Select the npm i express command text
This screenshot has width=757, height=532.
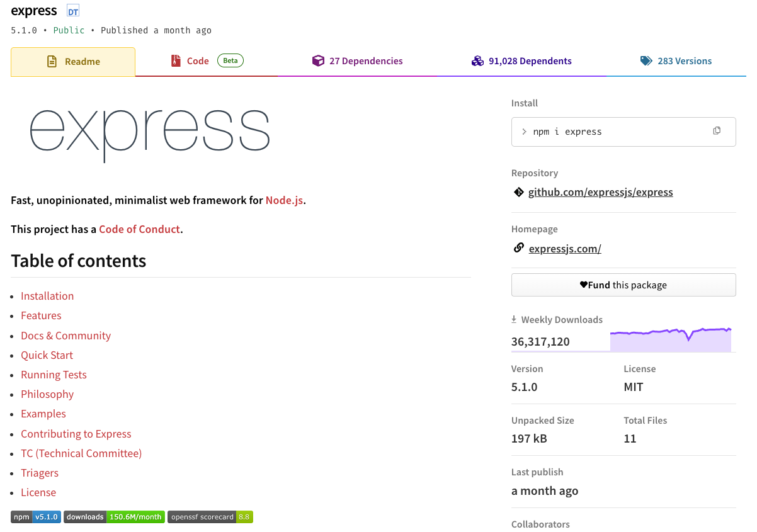click(567, 132)
